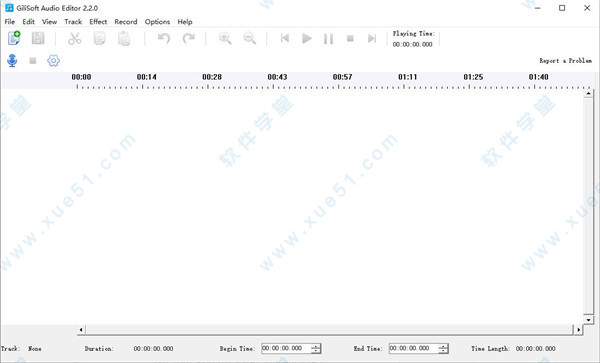
Task: Pause the audio playback
Action: tap(328, 39)
